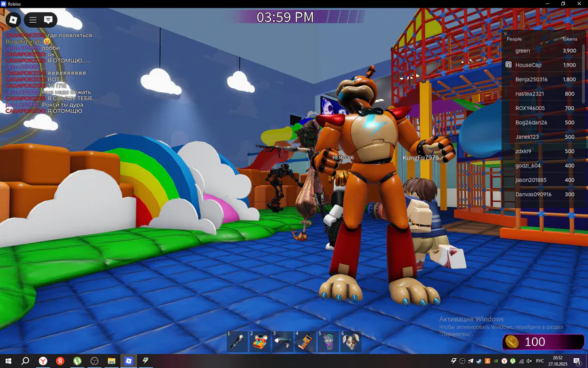
Task: Click the NVIDIA tray icon
Action: 496,361
